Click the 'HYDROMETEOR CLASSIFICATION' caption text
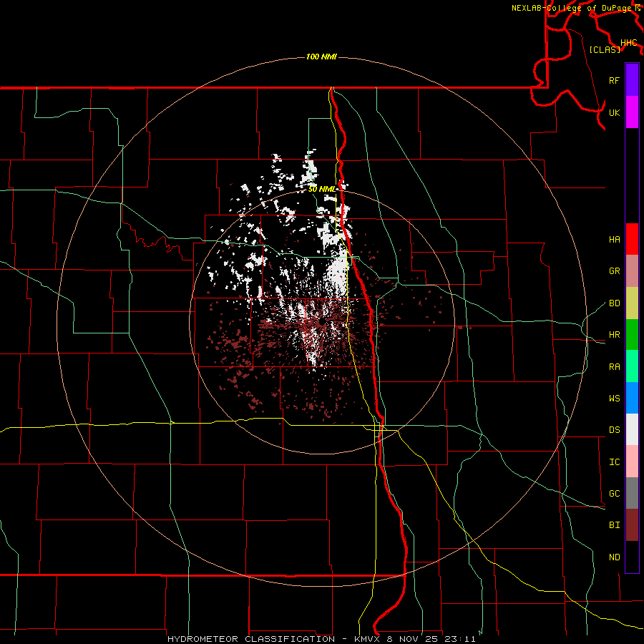Image resolution: width=644 pixels, height=644 pixels. pos(251,639)
